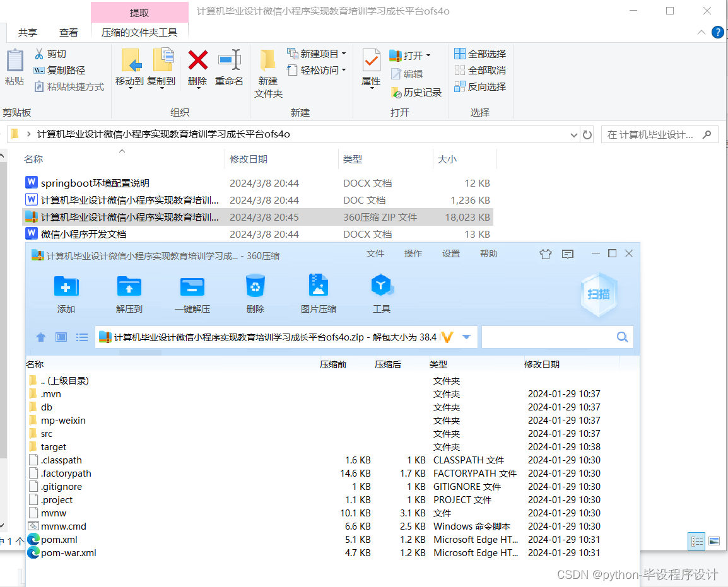This screenshot has width=728, height=587.
Task: Launch the 扫描 scan feature
Action: (597, 294)
